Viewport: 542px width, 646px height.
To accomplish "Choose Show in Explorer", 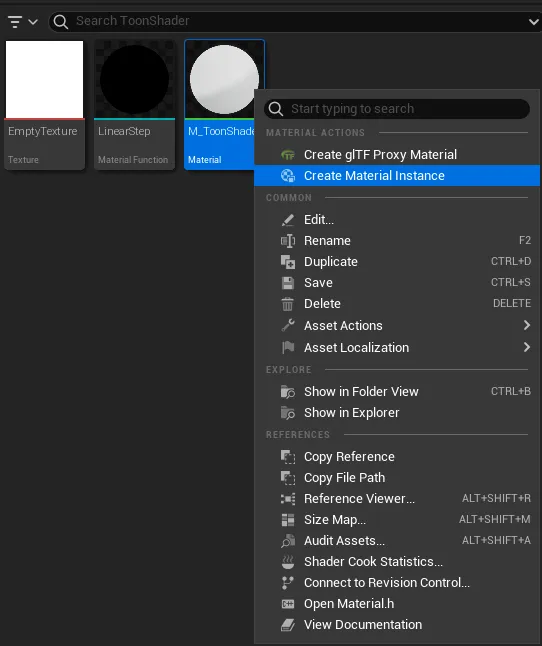I will (397, 412).
